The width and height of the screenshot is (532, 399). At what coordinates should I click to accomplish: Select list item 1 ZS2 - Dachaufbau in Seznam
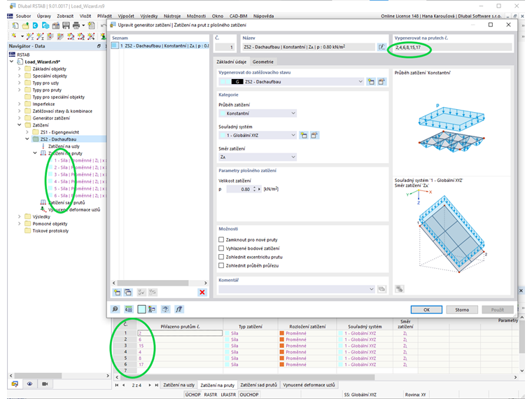click(x=160, y=45)
